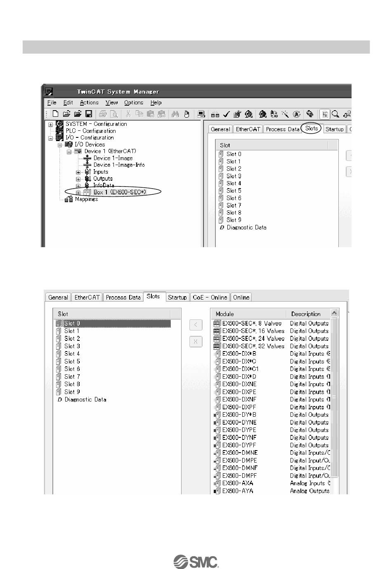This screenshot has width=392, height=569.
Task: Click the mouse icon on the toolbar
Action: point(187,114)
